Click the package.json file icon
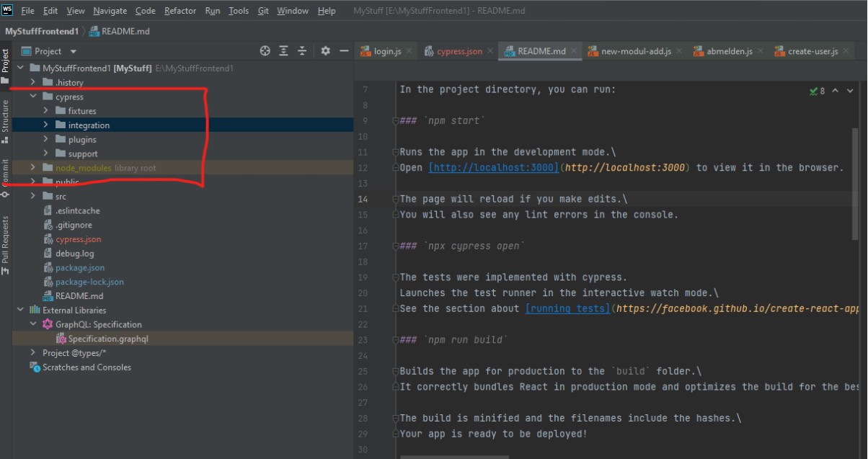Viewport: 868px width, 459px height. [x=48, y=268]
